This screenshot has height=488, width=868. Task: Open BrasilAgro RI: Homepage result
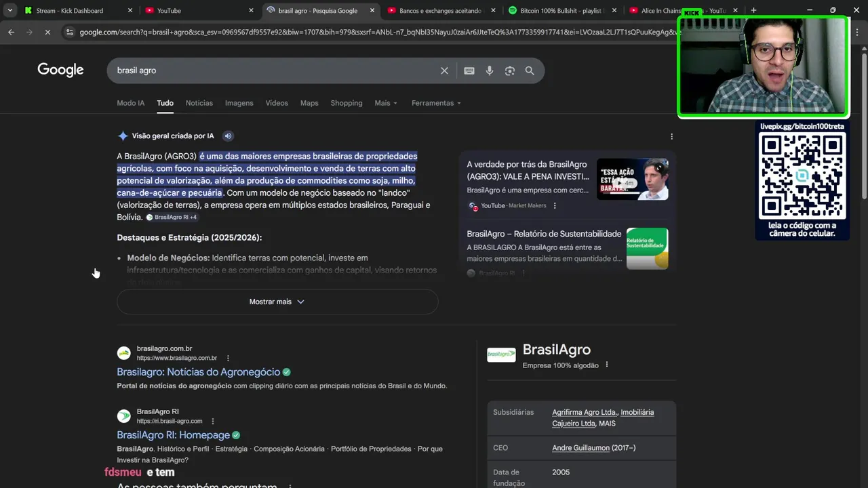click(x=174, y=435)
